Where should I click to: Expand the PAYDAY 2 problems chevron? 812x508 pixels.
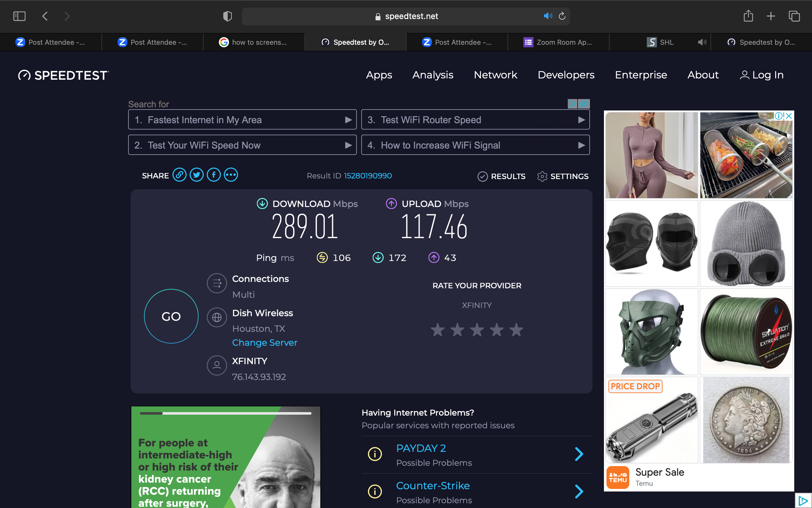tap(579, 454)
